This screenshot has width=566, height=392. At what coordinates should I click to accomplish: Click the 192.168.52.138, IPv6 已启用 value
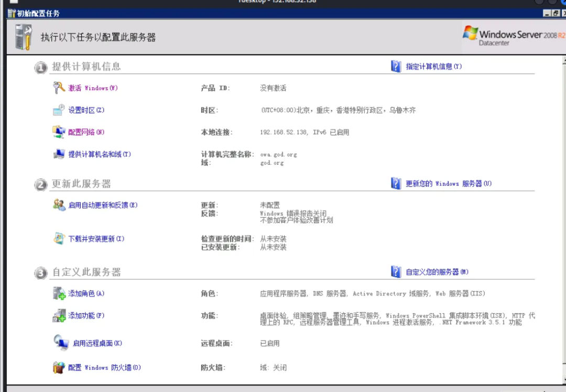pyautogui.click(x=304, y=132)
